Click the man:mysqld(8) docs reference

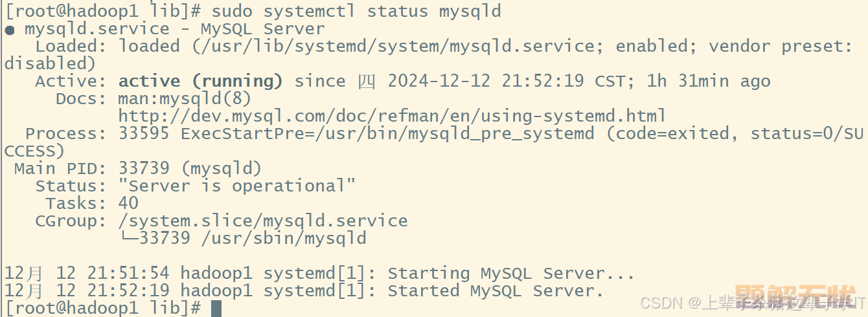point(185,99)
